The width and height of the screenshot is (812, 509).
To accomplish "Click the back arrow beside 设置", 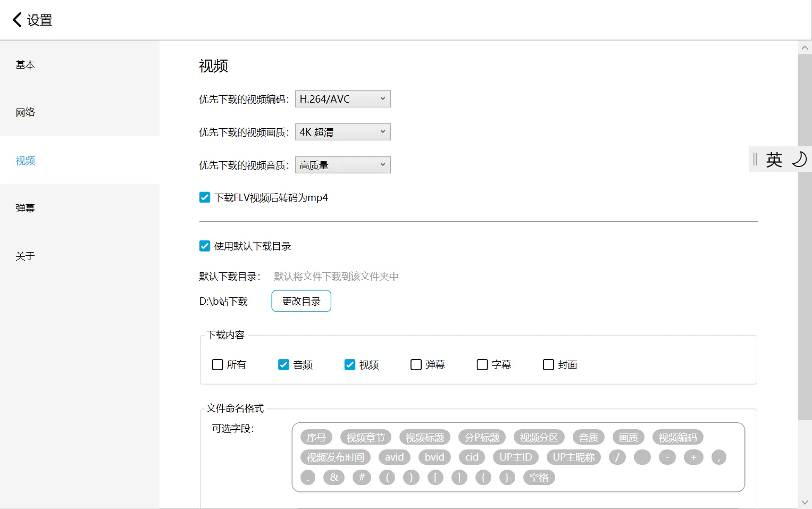I will (x=17, y=20).
